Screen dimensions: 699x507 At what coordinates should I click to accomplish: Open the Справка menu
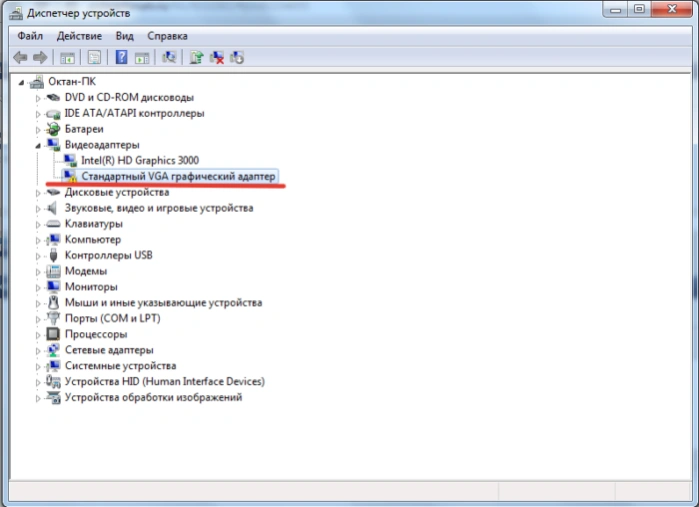167,36
